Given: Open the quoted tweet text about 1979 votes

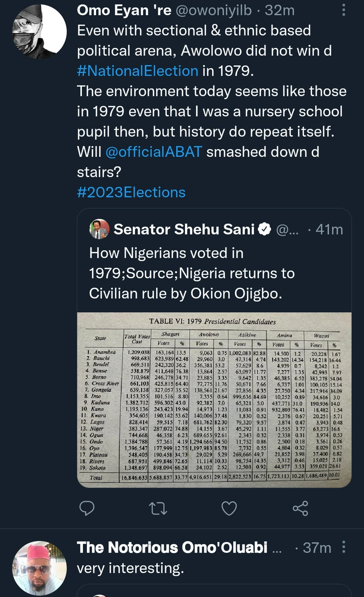Looking at the screenshot, I should [x=192, y=273].
